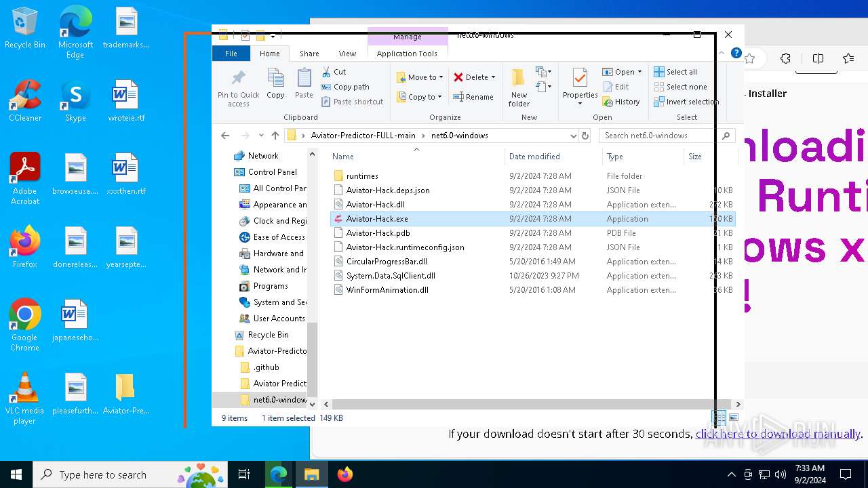
Task: Open Firefox from the taskbar
Action: [345, 474]
